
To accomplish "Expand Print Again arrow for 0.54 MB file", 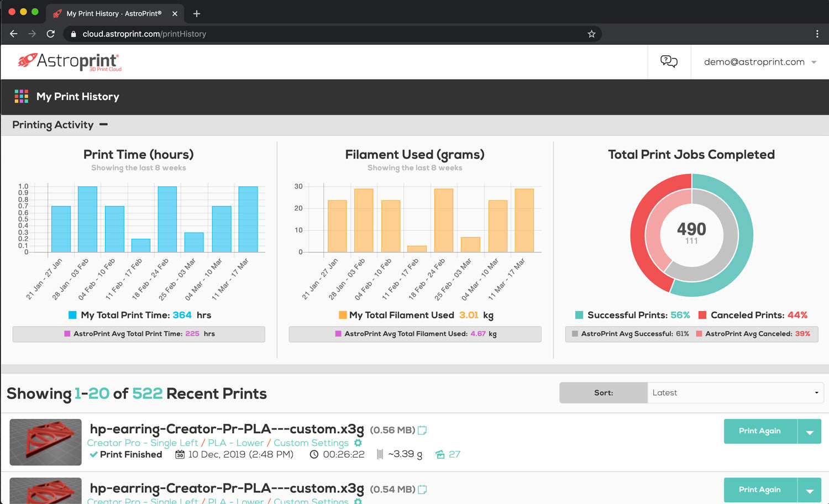I will pos(810,490).
